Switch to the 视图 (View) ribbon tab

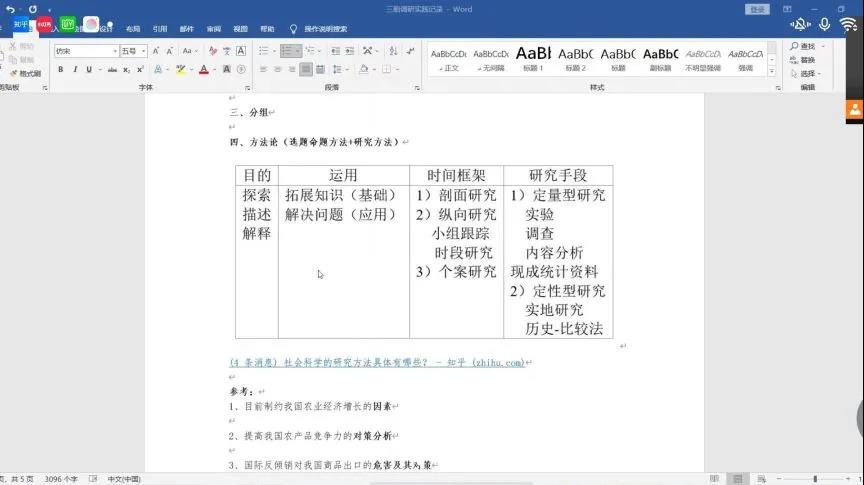coord(240,29)
